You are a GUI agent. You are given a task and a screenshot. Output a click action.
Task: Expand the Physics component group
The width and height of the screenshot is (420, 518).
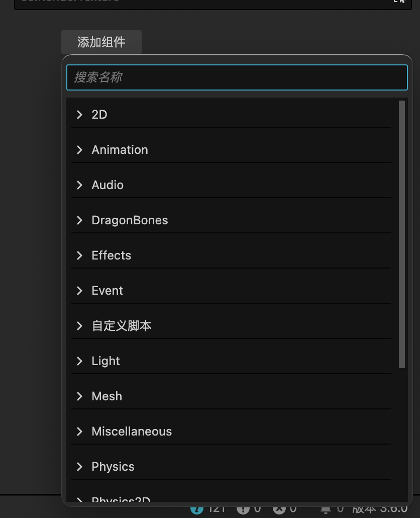[113, 467]
